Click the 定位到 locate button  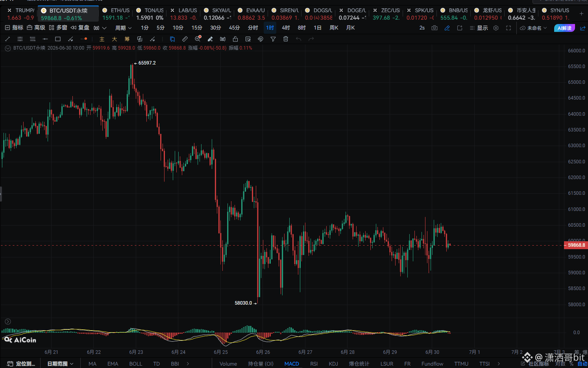tap(21, 364)
